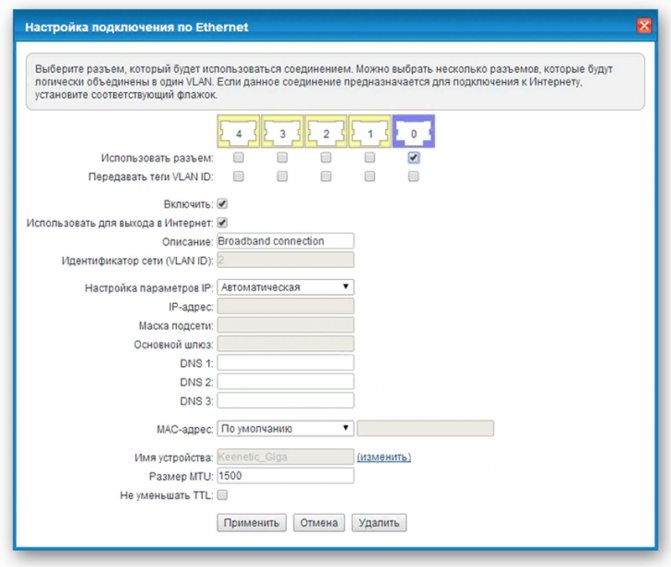The height and width of the screenshot is (567, 671).
Task: Enable VLAN ID tags for port 1
Action: pos(370,176)
